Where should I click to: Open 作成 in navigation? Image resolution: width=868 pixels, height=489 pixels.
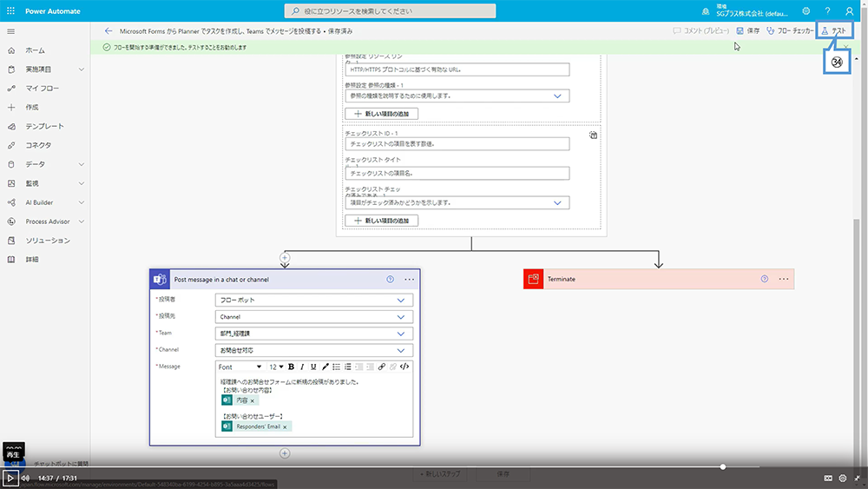pyautogui.click(x=32, y=107)
